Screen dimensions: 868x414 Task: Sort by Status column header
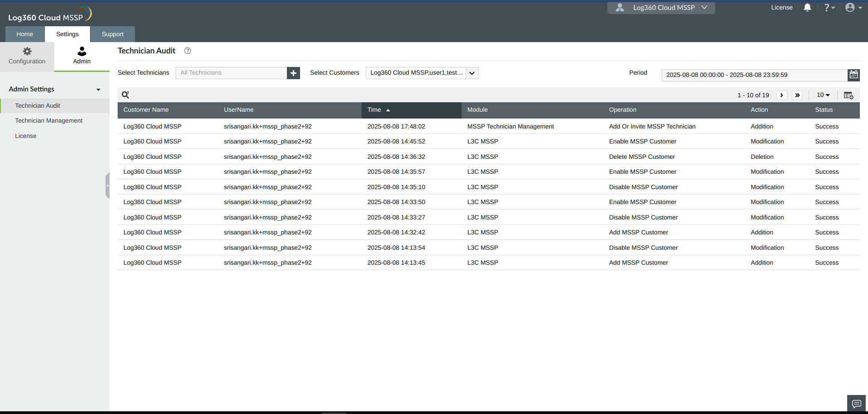coord(824,110)
